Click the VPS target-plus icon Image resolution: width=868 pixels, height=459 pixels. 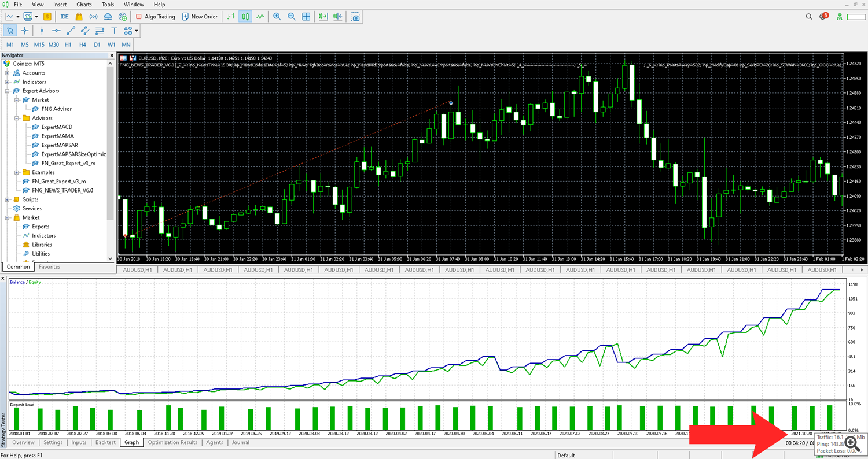click(123, 17)
